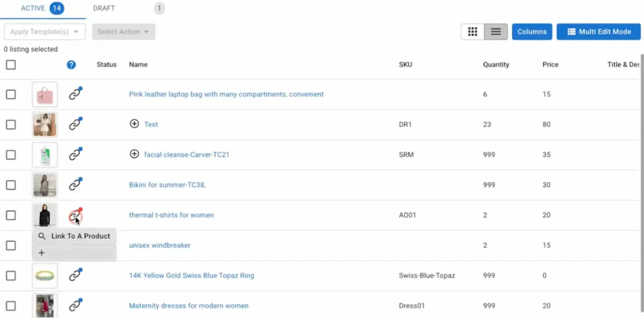The height and width of the screenshot is (318, 644).
Task: Open Bikini for summer-TC38 listing link
Action: click(167, 185)
